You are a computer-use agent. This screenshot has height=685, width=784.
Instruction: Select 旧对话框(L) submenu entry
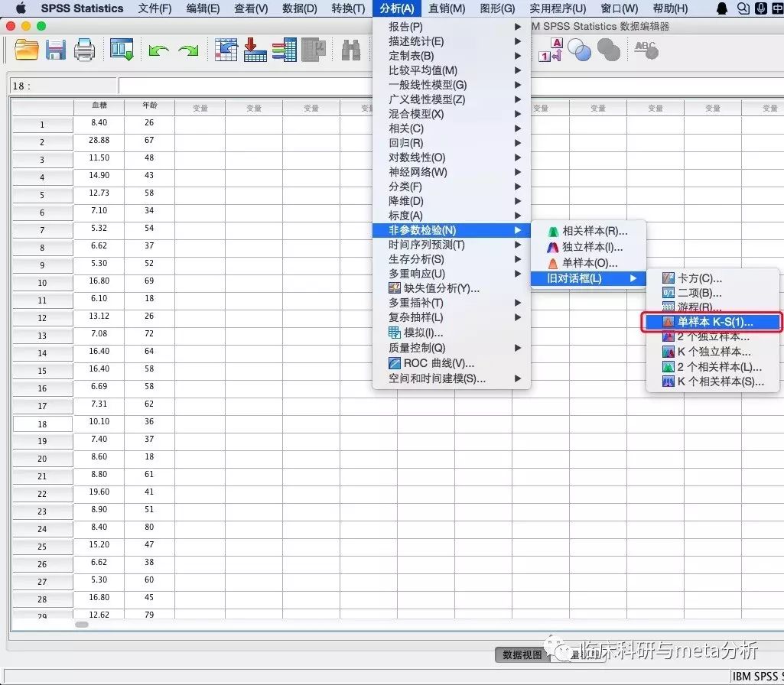[588, 278]
